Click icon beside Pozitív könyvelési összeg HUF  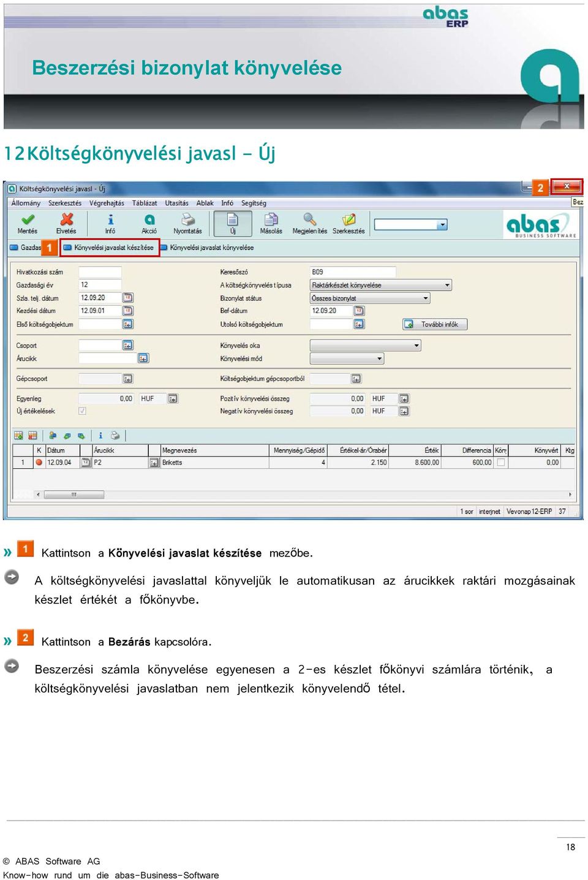tap(404, 398)
